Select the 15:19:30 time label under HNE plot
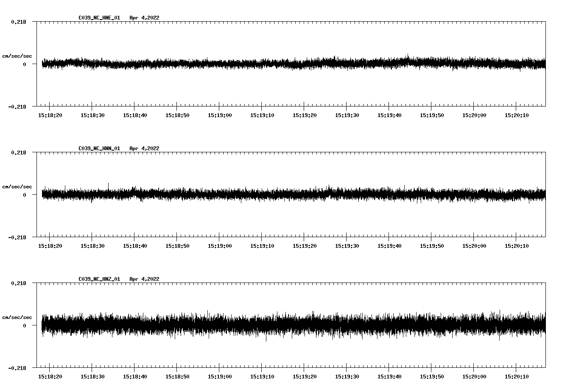 click(347, 115)
